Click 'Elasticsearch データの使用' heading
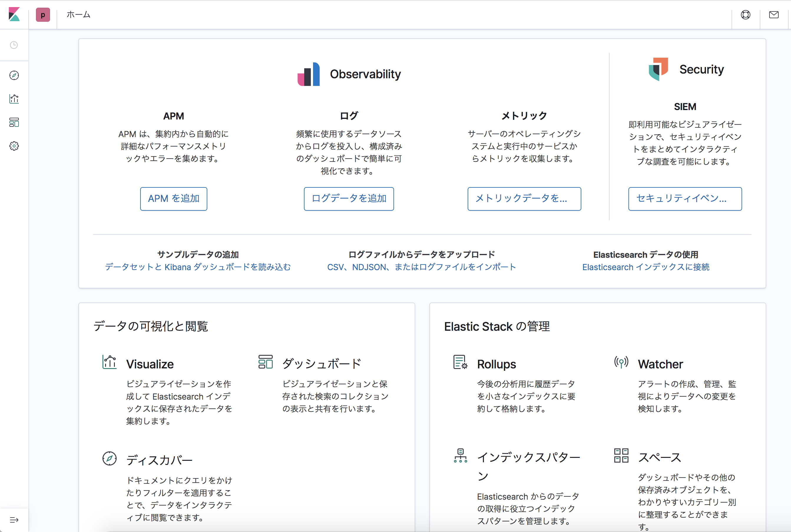Viewport: 791px width, 532px height. click(646, 255)
